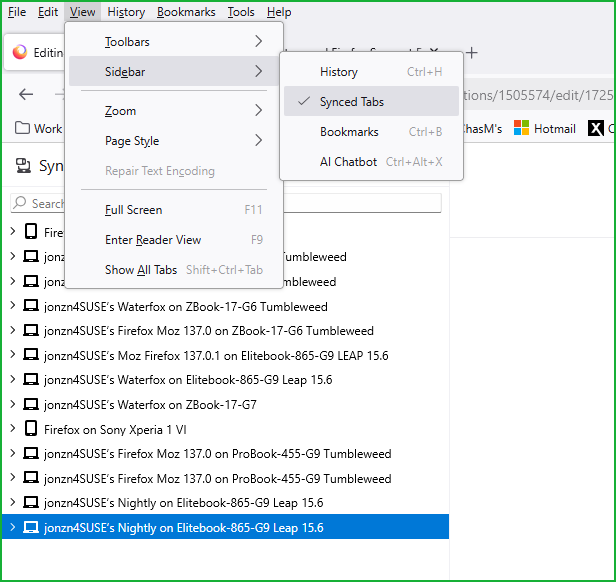Select Firefox Moz 137.0 on ZBook-17-G6 Tumbleweed row

coord(226,330)
